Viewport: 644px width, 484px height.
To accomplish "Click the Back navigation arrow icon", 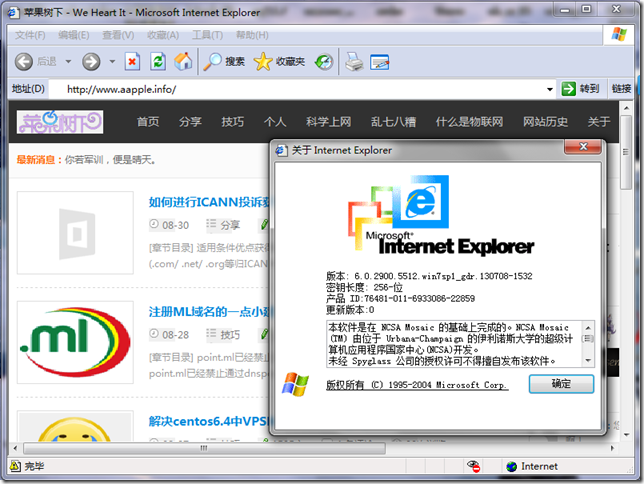I will coord(25,62).
